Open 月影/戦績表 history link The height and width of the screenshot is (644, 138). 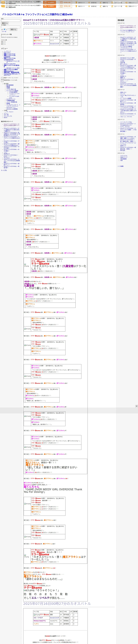click(x=123, y=159)
